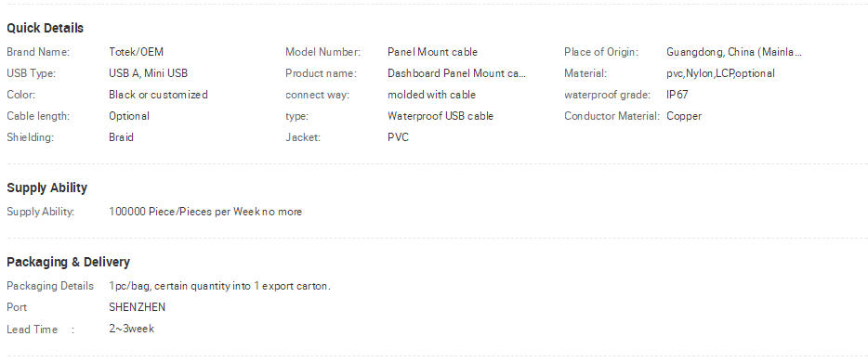Viewport: 868px width, 362px height.
Task: Click the Packaging & Delivery heading
Action: click(x=68, y=262)
